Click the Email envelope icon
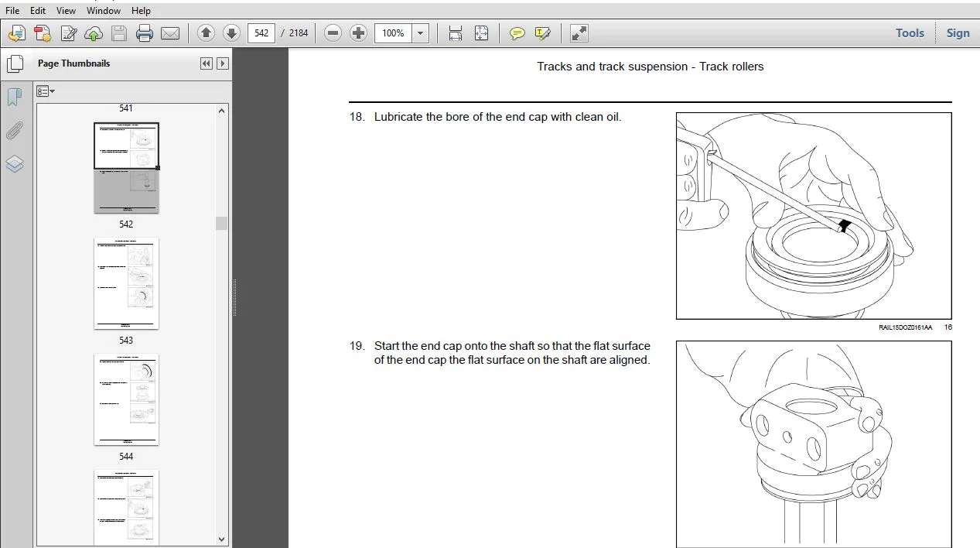This screenshot has height=548, width=980. point(170,33)
